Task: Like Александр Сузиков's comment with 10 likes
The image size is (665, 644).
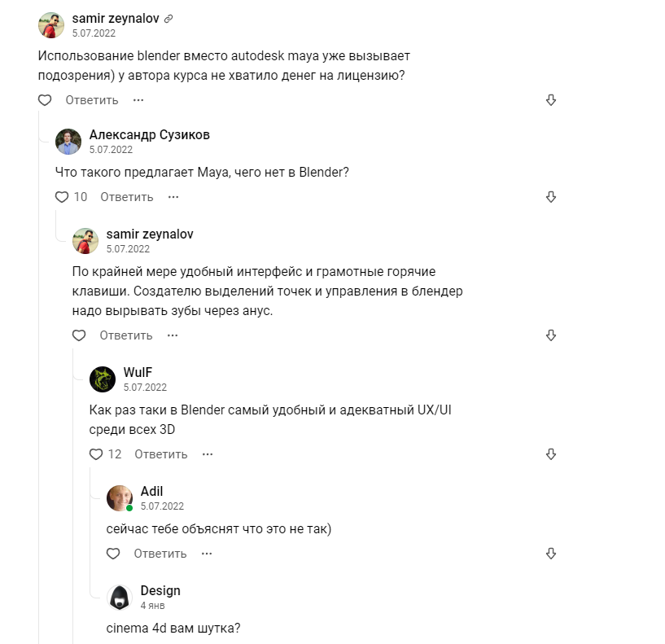Action: (63, 197)
